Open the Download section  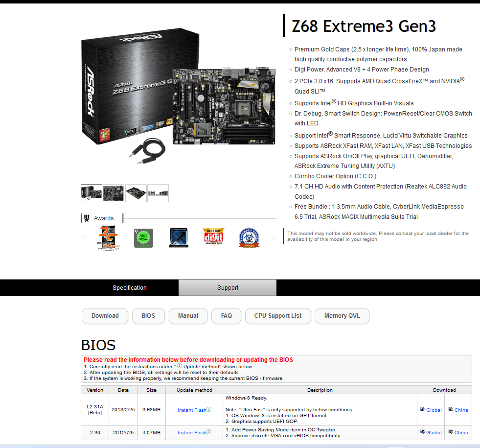pyautogui.click(x=105, y=316)
